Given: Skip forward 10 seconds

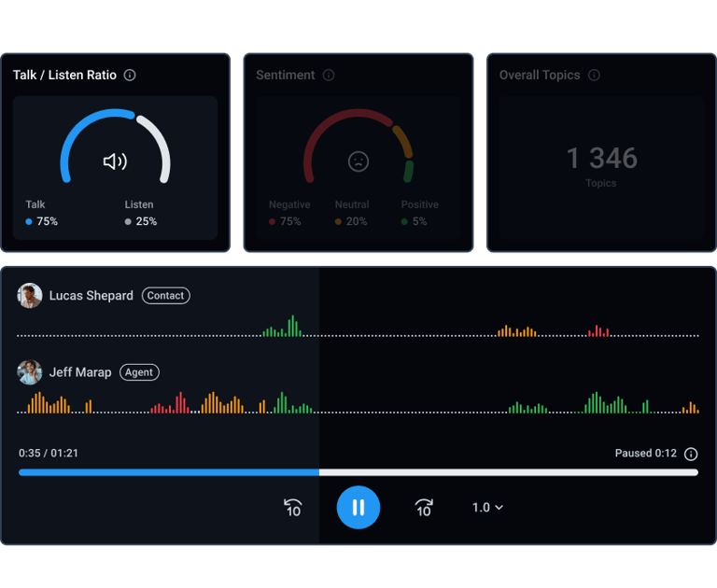Looking at the screenshot, I should click(x=424, y=508).
